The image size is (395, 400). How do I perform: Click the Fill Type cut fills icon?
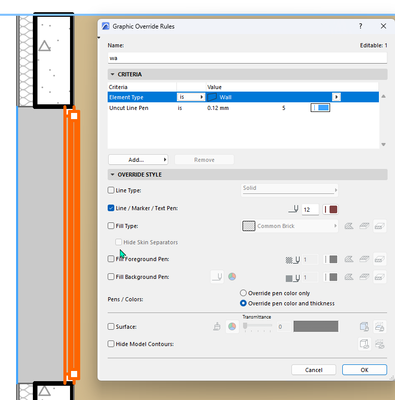point(349,226)
